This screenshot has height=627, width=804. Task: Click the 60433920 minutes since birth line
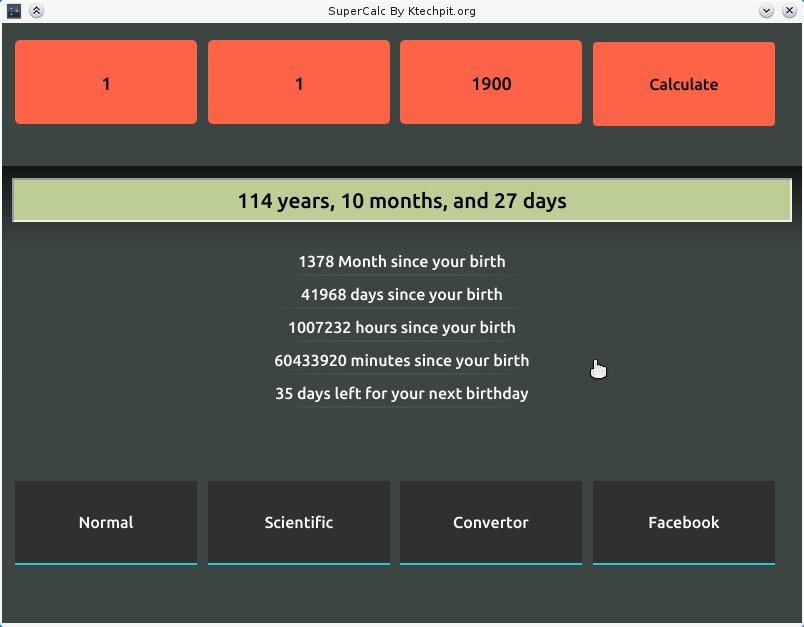pyautogui.click(x=402, y=360)
